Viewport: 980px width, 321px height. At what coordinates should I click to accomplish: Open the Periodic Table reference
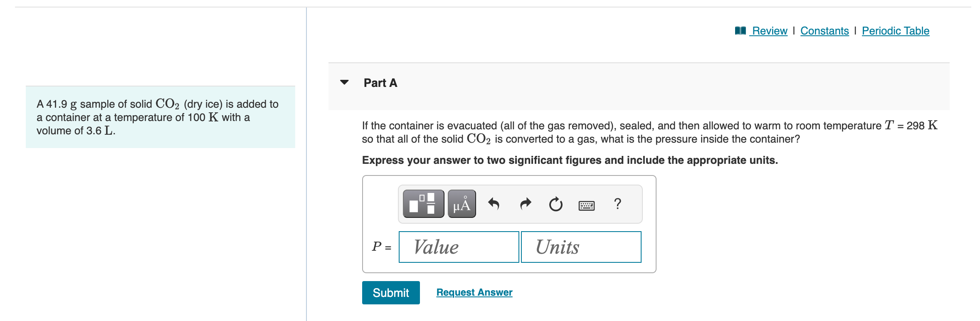[x=896, y=30]
